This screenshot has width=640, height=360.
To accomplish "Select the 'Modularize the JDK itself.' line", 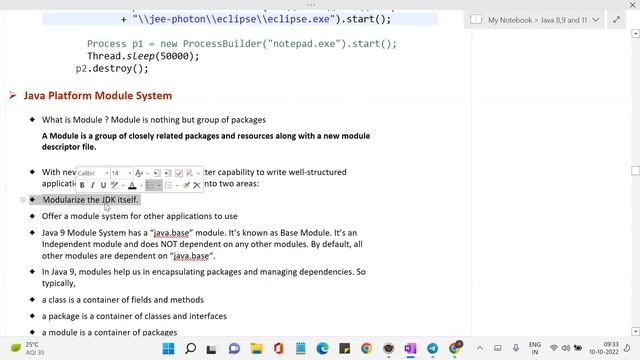I will click(x=90, y=200).
